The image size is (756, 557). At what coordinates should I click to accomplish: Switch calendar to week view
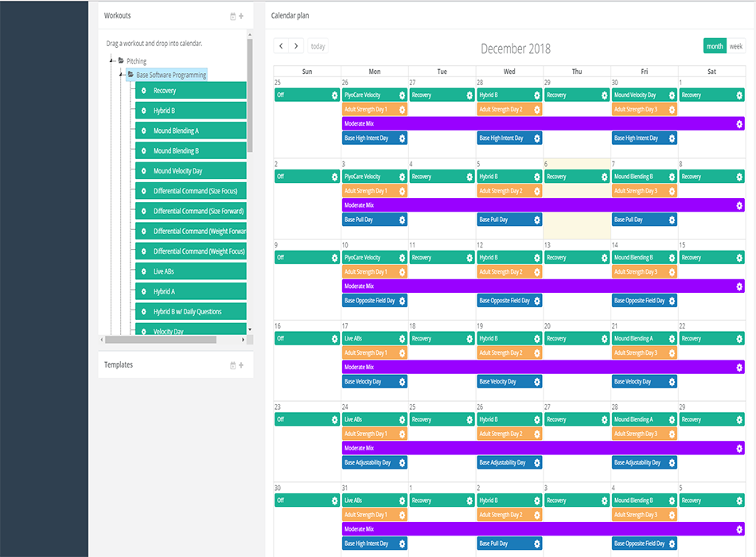pyautogui.click(x=736, y=46)
